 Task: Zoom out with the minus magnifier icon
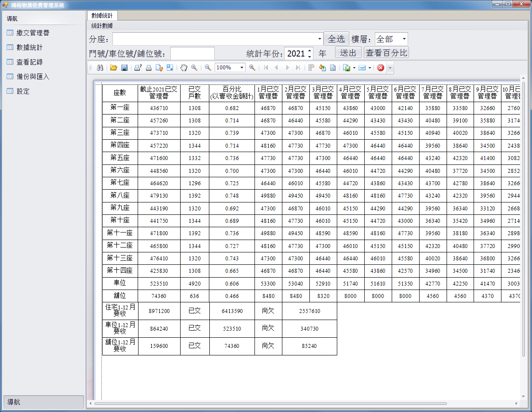(208, 68)
